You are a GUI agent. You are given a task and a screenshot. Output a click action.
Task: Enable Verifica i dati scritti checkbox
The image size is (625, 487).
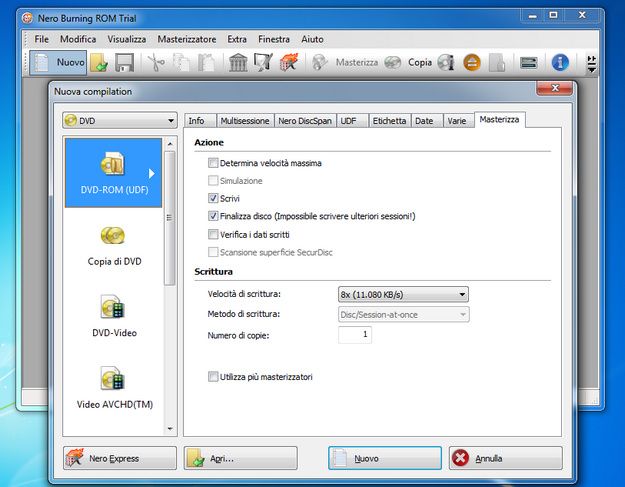pyautogui.click(x=213, y=234)
